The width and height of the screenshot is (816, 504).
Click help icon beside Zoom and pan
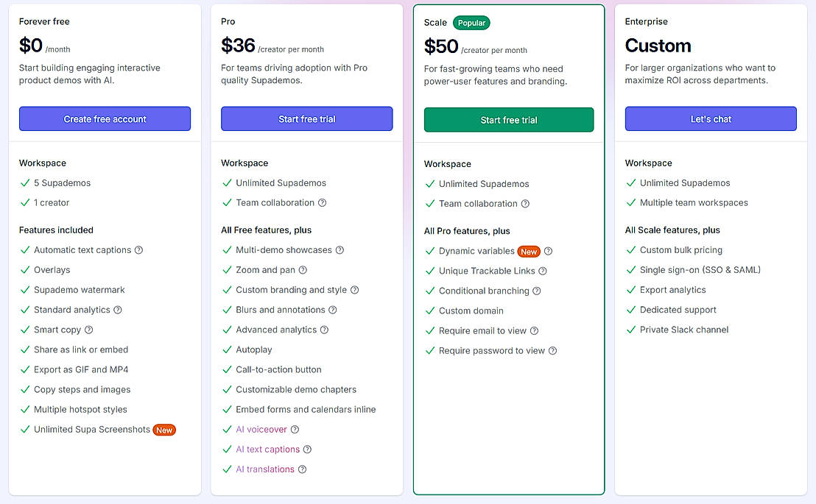click(303, 270)
